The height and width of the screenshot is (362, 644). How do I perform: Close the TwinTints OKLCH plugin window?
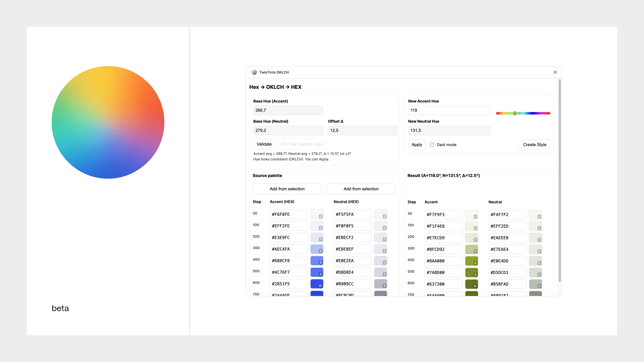coord(555,72)
